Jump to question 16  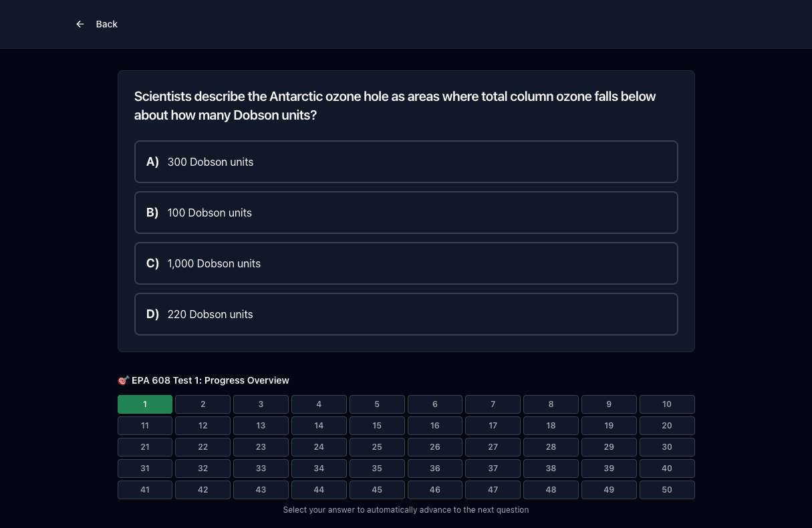[x=435, y=426]
